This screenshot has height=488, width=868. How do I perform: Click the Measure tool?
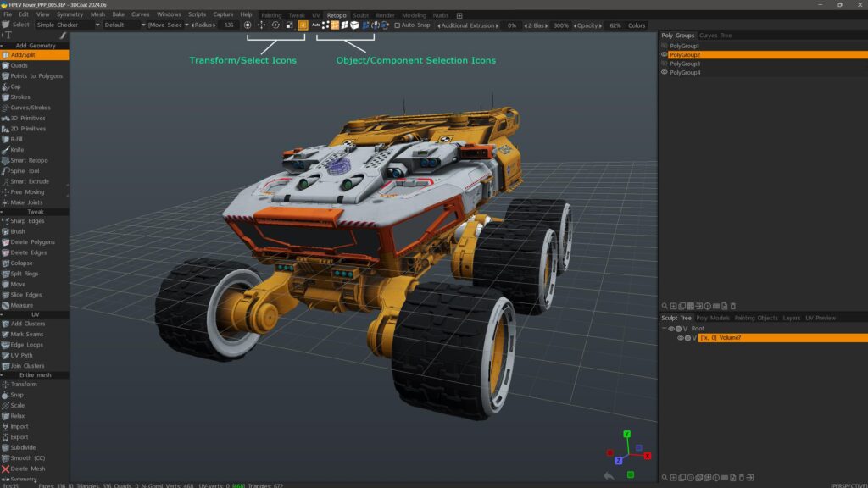pyautogui.click(x=22, y=305)
